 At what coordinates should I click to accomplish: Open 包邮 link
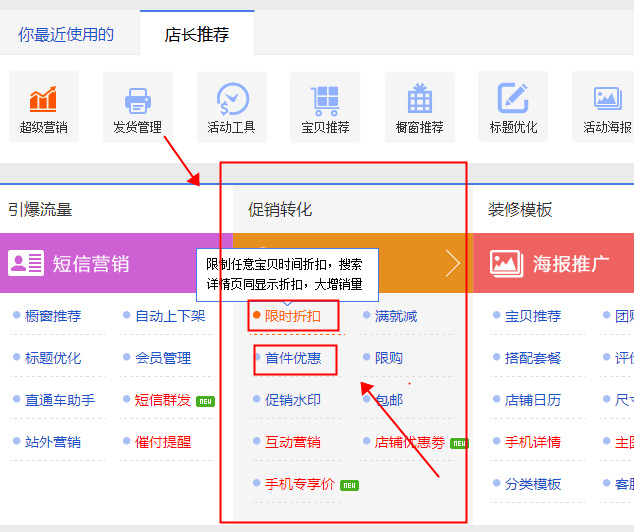[x=389, y=400]
